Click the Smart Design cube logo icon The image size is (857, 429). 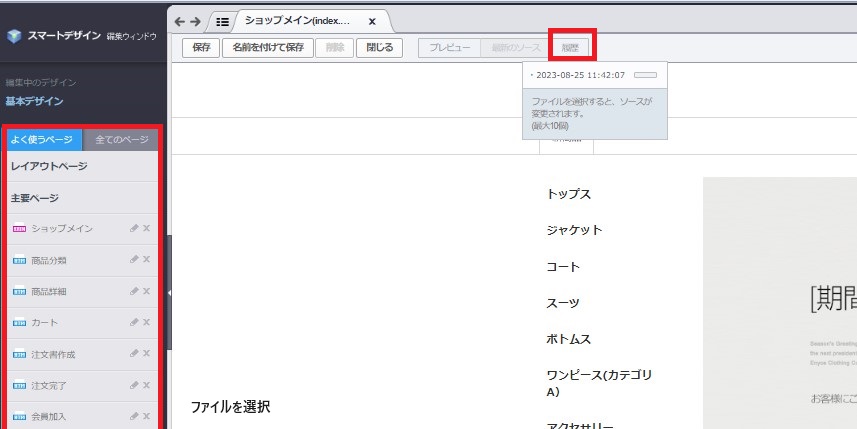coord(14,36)
